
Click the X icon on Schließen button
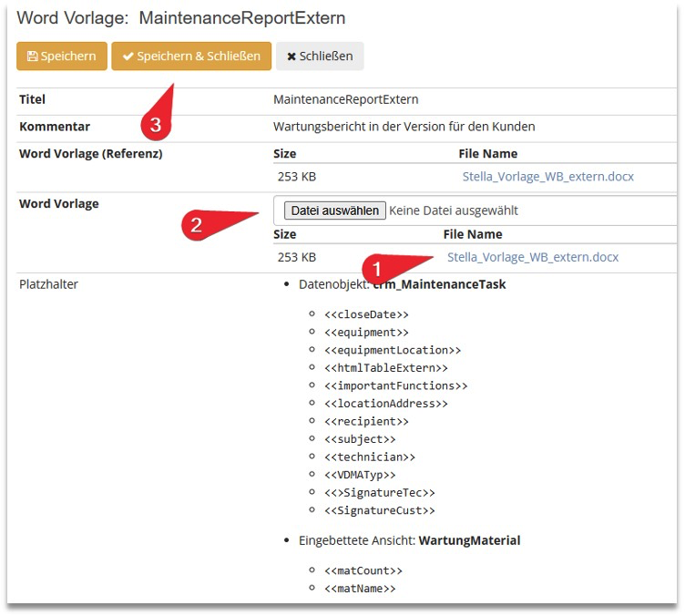(291, 56)
